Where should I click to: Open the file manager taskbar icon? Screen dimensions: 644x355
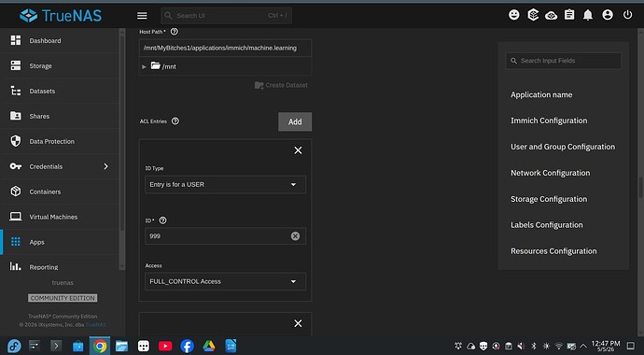pyautogui.click(x=121, y=346)
